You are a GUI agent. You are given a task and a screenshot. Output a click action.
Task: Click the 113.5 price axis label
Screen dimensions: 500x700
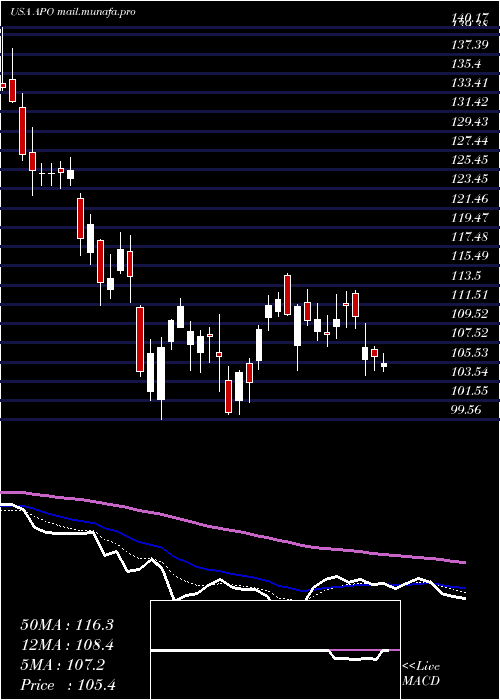467,275
